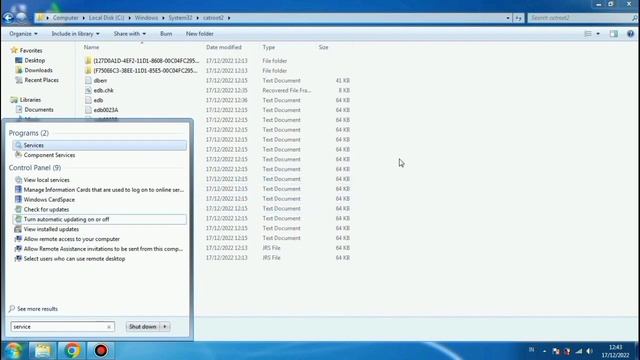640x360 pixels.
Task: Click the red recorder taskbar icon
Action: [101, 351]
